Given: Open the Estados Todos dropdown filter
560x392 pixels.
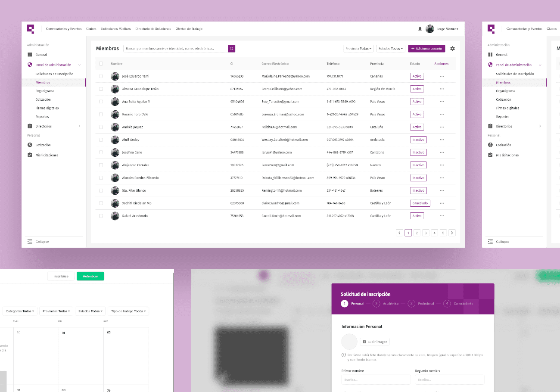Looking at the screenshot, I should click(x=391, y=49).
